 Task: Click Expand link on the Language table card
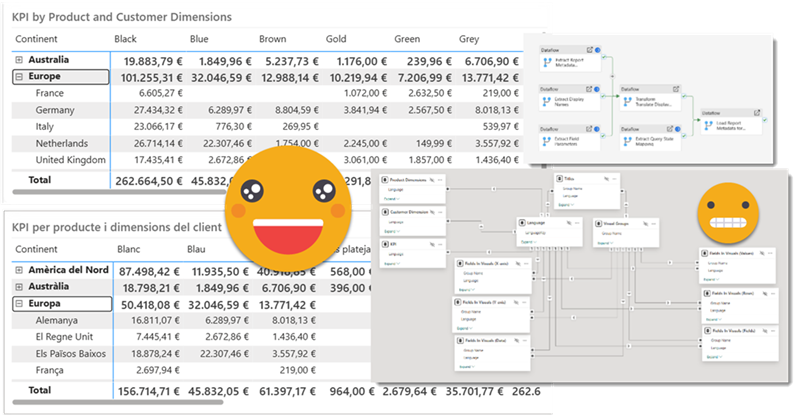[x=528, y=241]
